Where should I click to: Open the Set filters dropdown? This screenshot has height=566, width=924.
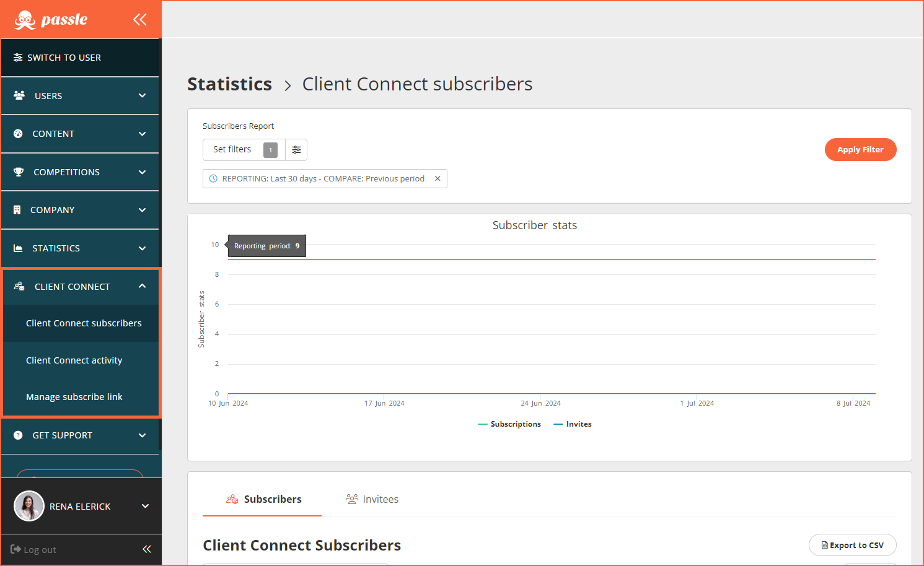[x=244, y=150]
